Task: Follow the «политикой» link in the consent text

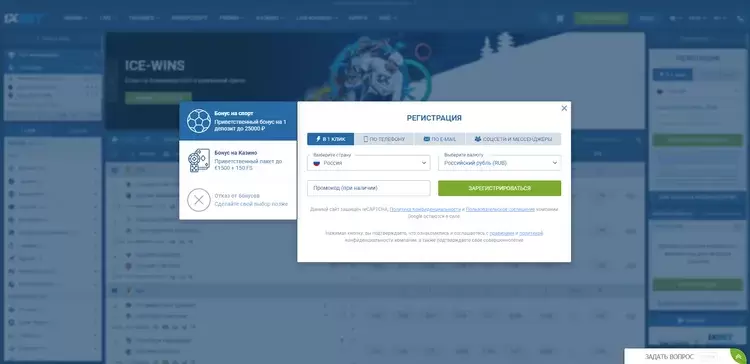Action: click(531, 233)
